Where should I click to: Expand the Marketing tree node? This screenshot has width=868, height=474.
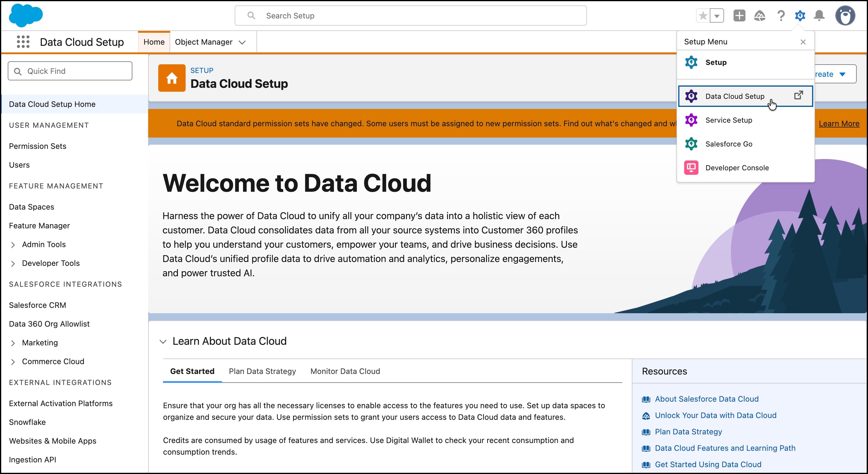(13, 343)
